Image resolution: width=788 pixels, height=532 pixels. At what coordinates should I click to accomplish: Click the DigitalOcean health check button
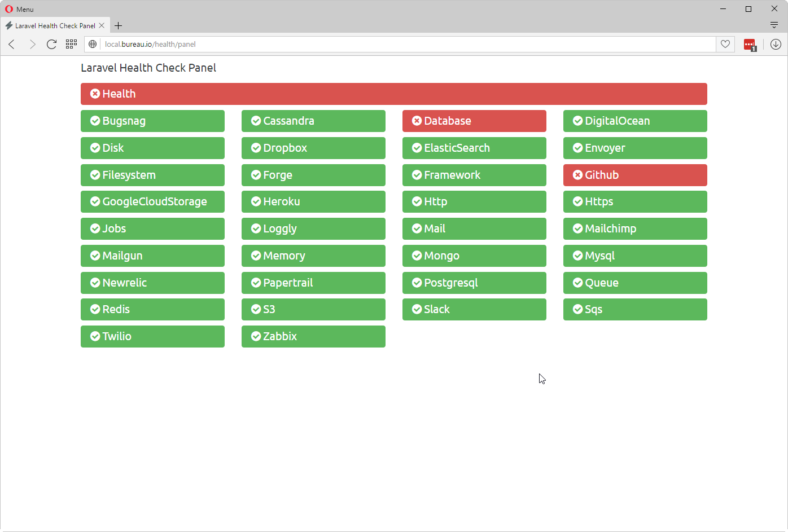pyautogui.click(x=635, y=121)
